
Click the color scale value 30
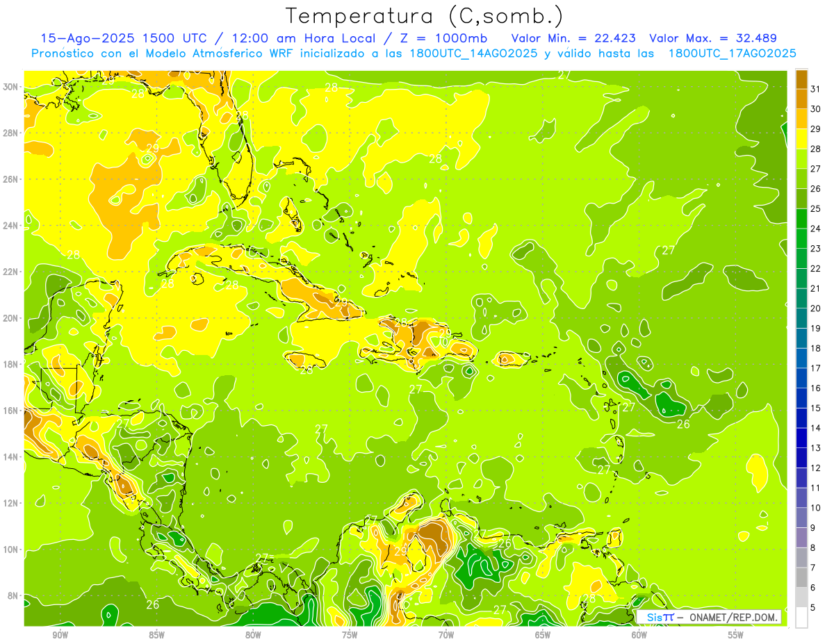click(x=815, y=108)
